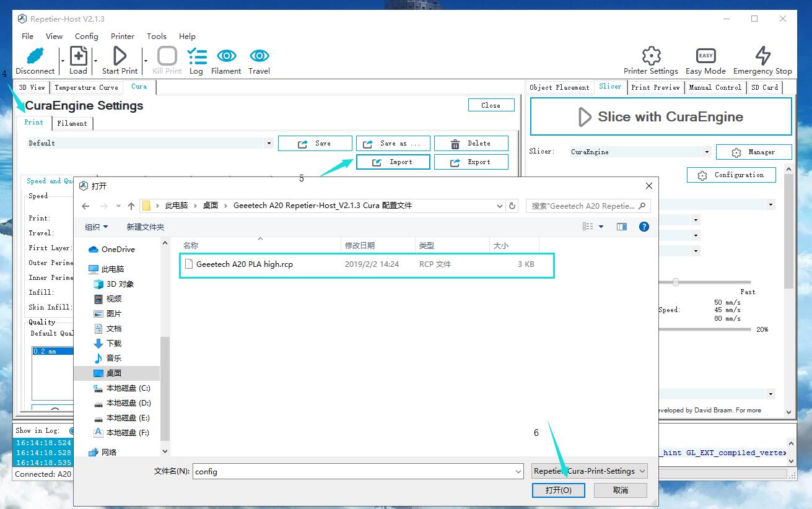Click Close in CuraEngine Settings
Screen dimensions: 812x509
(x=491, y=105)
